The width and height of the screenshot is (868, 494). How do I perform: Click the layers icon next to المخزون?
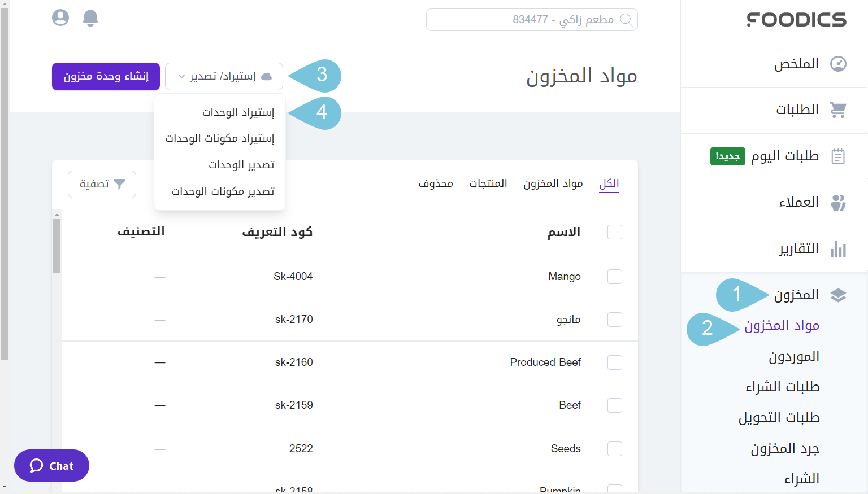839,295
